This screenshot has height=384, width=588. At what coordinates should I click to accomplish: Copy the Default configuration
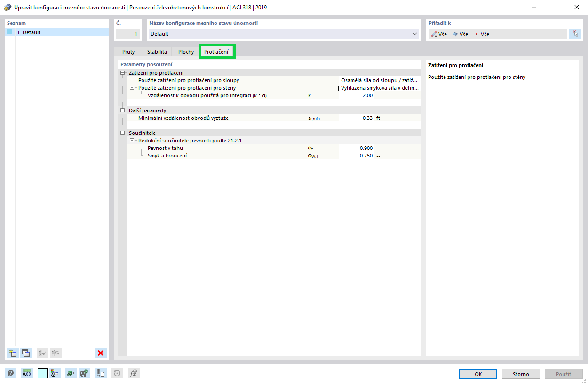coord(26,353)
